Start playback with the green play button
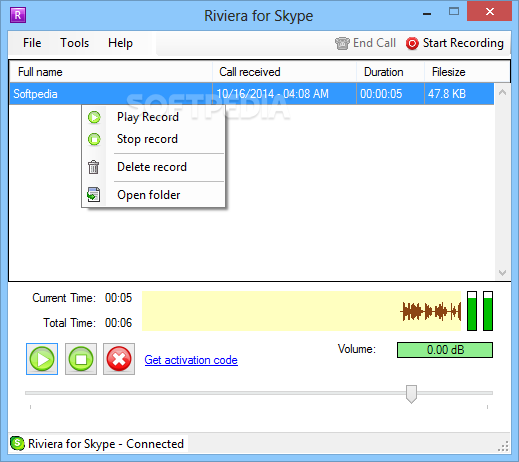 [x=42, y=359]
